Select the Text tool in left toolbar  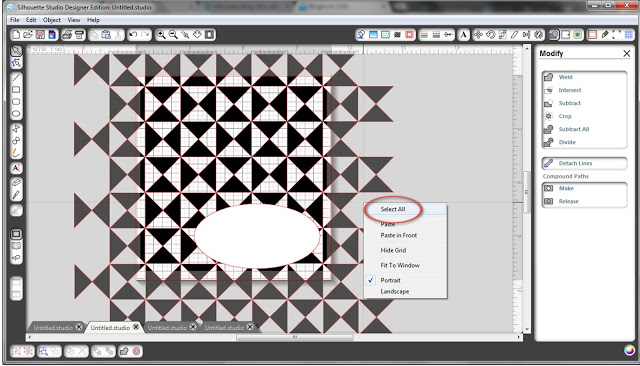pos(16,168)
